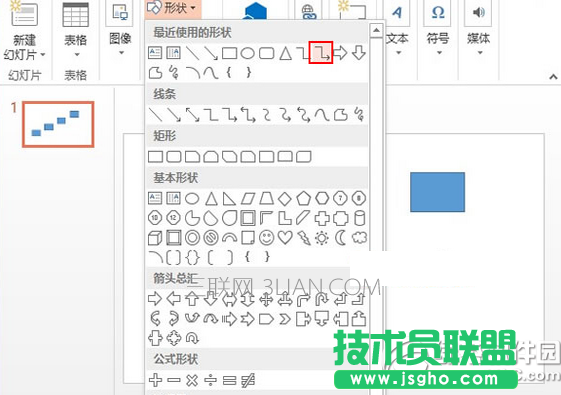Select the plus sign under 公式形状

click(155, 380)
